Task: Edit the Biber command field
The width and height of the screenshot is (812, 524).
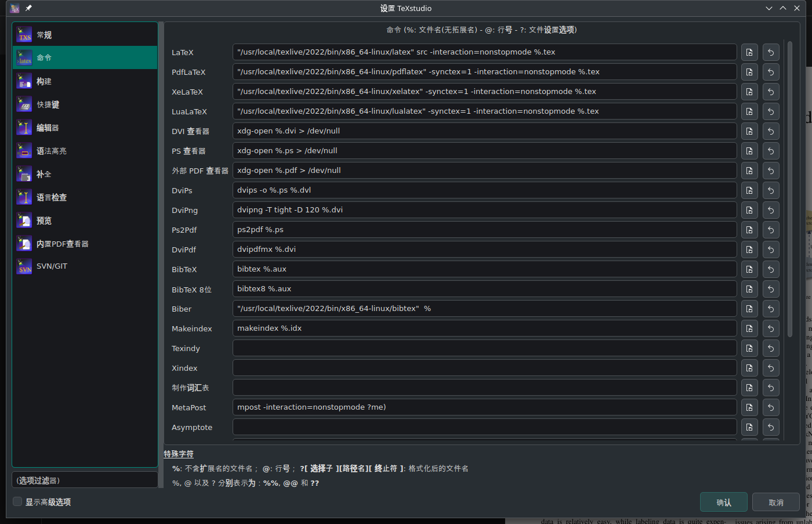Action: (x=484, y=309)
